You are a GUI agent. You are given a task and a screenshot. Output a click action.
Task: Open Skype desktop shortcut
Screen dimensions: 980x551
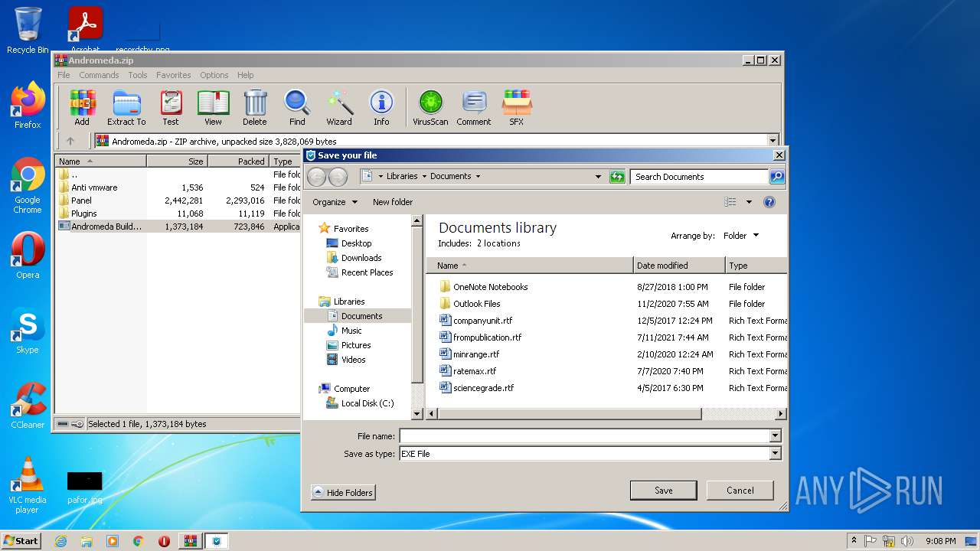pos(28,331)
